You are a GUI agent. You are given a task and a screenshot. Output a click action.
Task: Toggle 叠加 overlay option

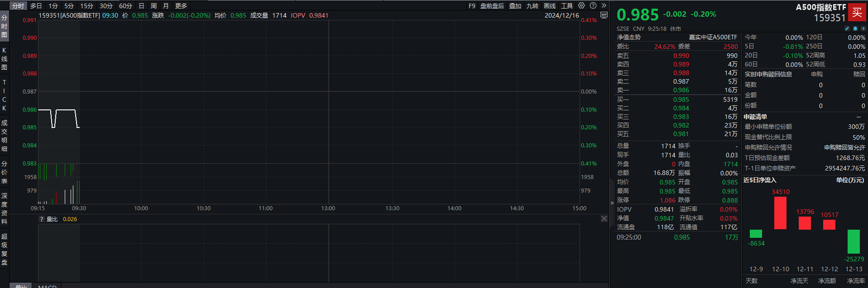point(515,6)
